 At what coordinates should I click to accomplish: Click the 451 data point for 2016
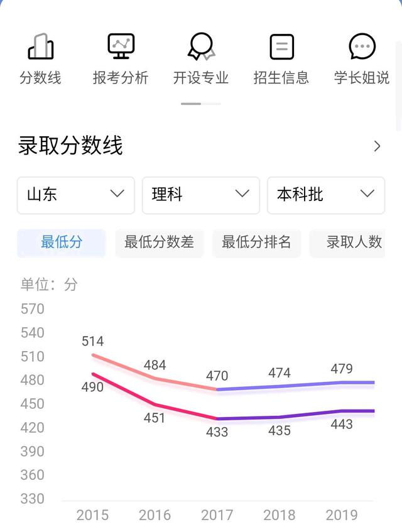click(x=155, y=404)
